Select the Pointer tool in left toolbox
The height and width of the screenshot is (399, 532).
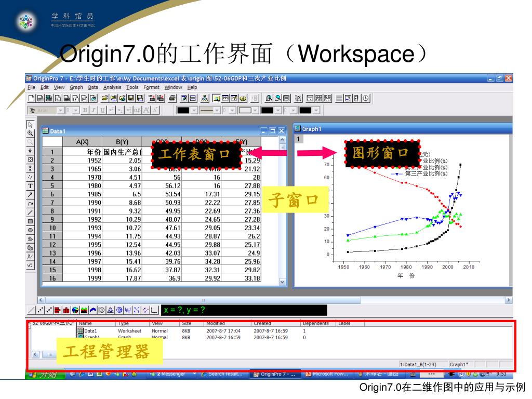tap(30, 125)
